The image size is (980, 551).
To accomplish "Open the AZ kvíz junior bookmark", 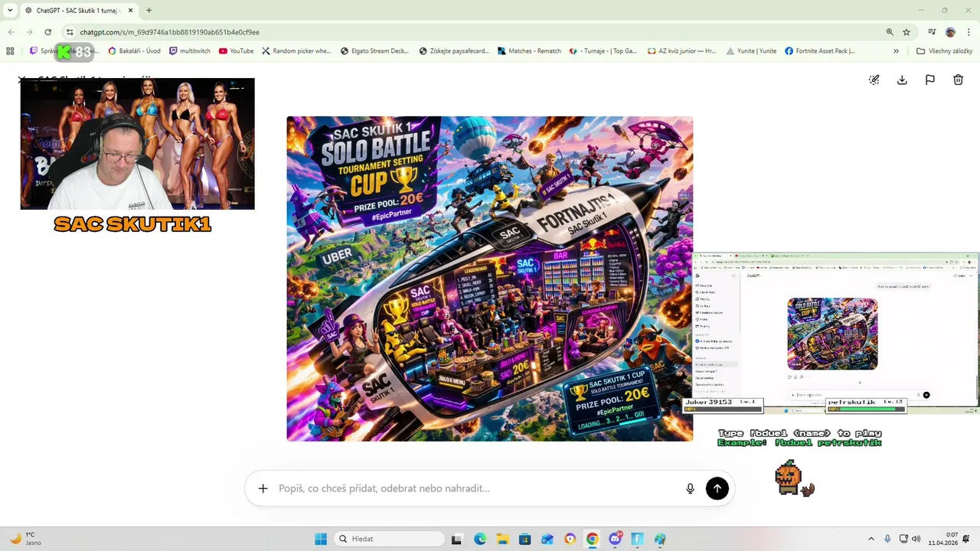I will pos(681,51).
